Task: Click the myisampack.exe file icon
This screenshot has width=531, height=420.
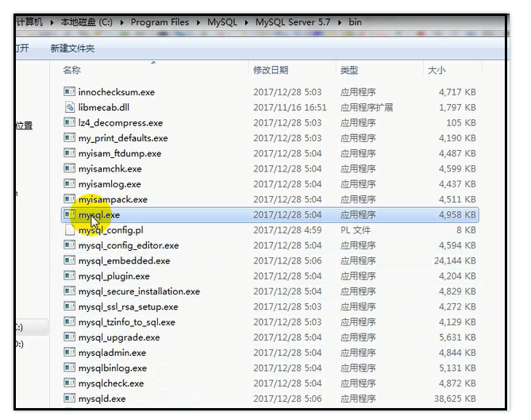Action: [69, 198]
